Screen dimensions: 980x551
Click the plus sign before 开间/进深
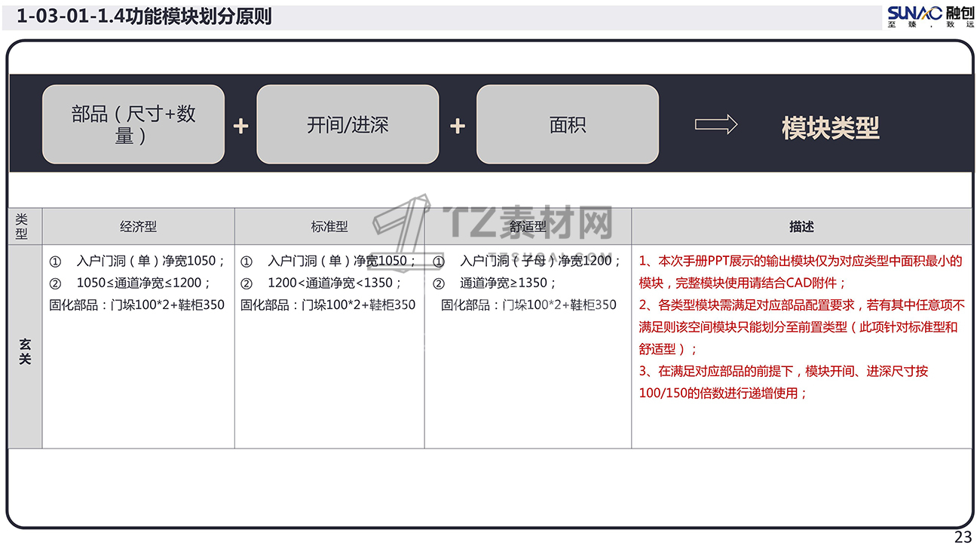tap(240, 125)
